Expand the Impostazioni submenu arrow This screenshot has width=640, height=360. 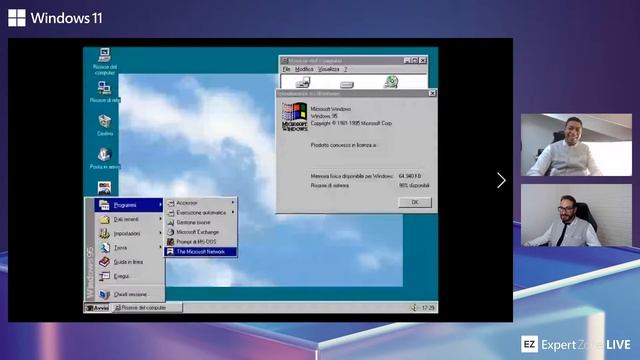pyautogui.click(x=160, y=233)
